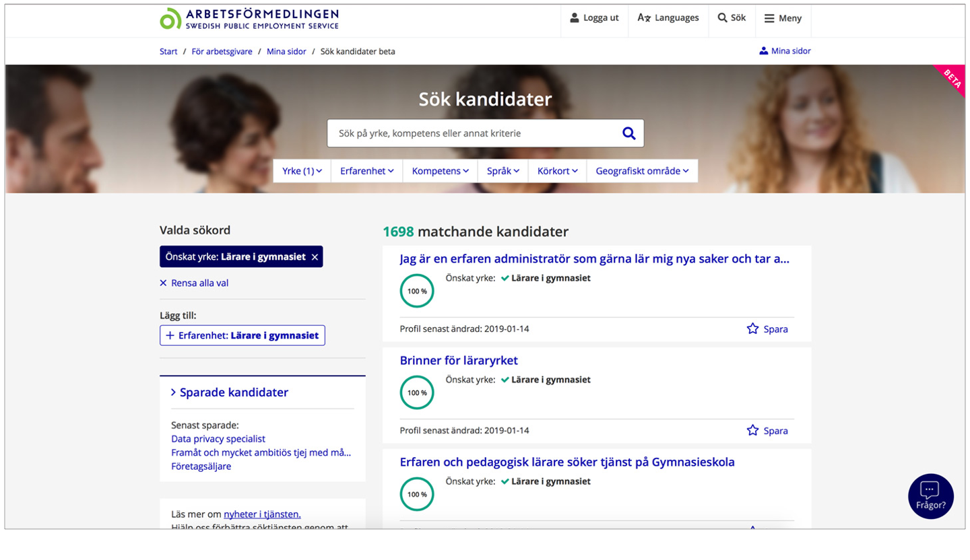
Task: Open the Frågor? chat bubble
Action: [x=931, y=496]
